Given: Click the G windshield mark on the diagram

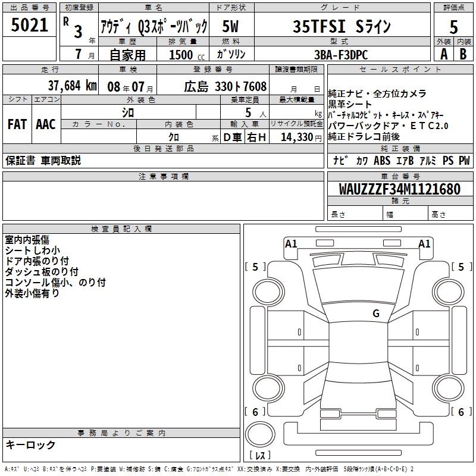Looking at the screenshot, I should [x=376, y=313].
